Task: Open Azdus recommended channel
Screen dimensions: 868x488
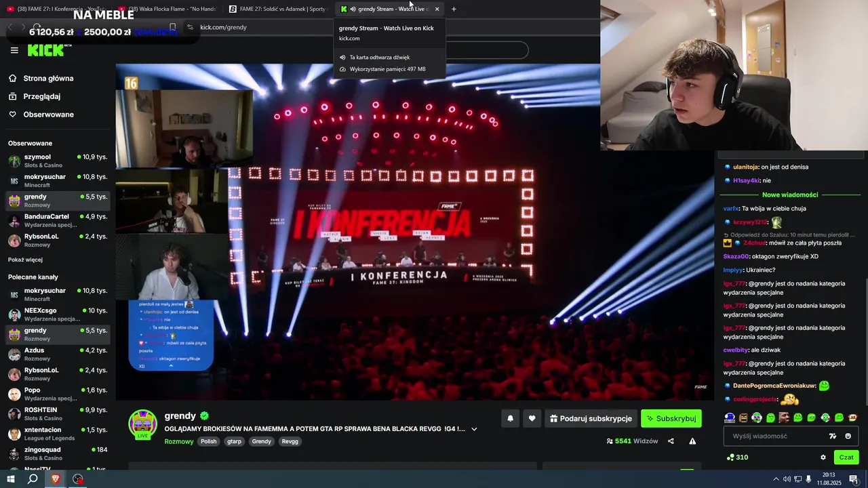Action: click(58, 354)
